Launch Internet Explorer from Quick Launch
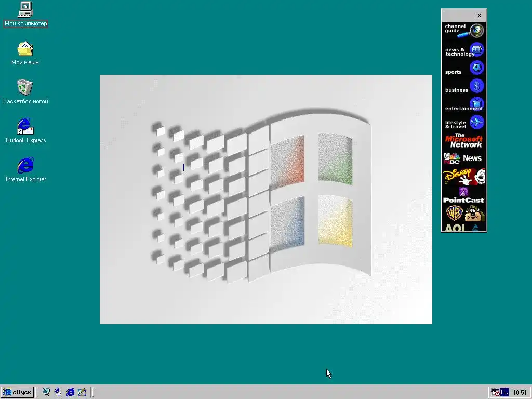The width and height of the screenshot is (532, 399). (70, 392)
